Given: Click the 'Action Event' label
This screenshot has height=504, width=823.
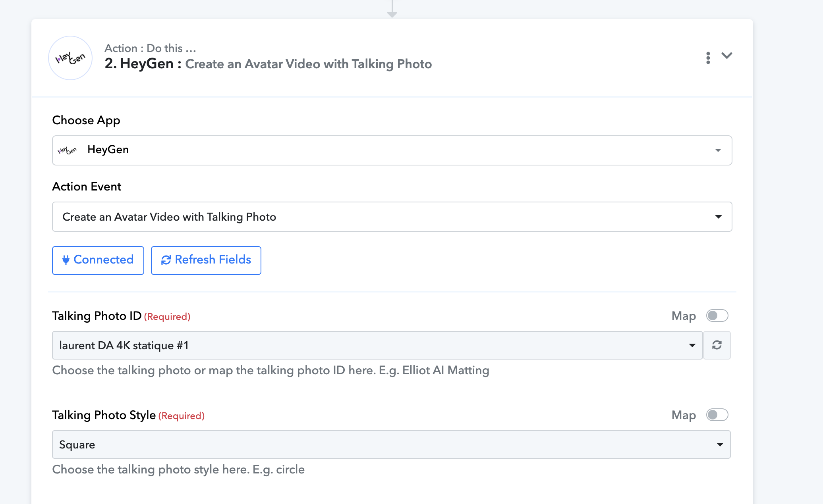Looking at the screenshot, I should click(x=87, y=187).
